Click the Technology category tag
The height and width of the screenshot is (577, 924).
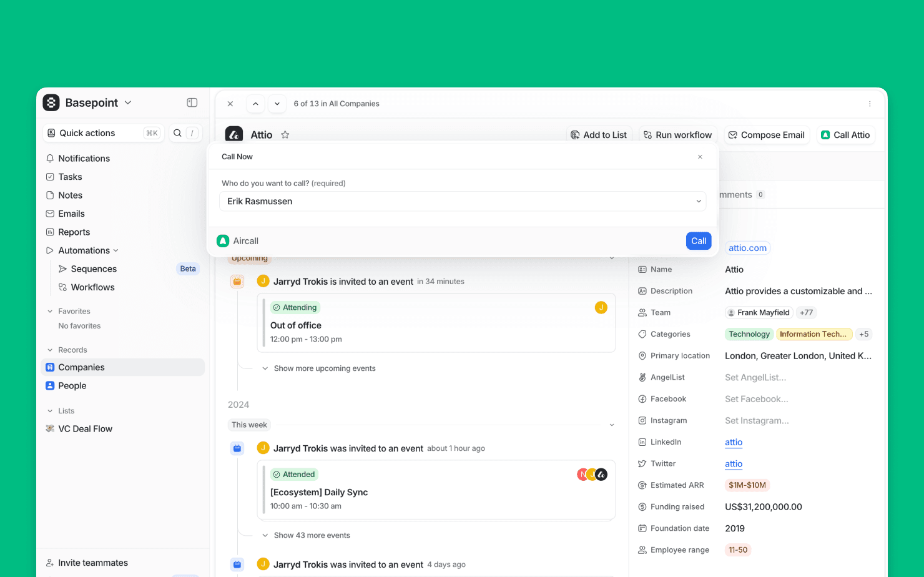click(x=749, y=334)
